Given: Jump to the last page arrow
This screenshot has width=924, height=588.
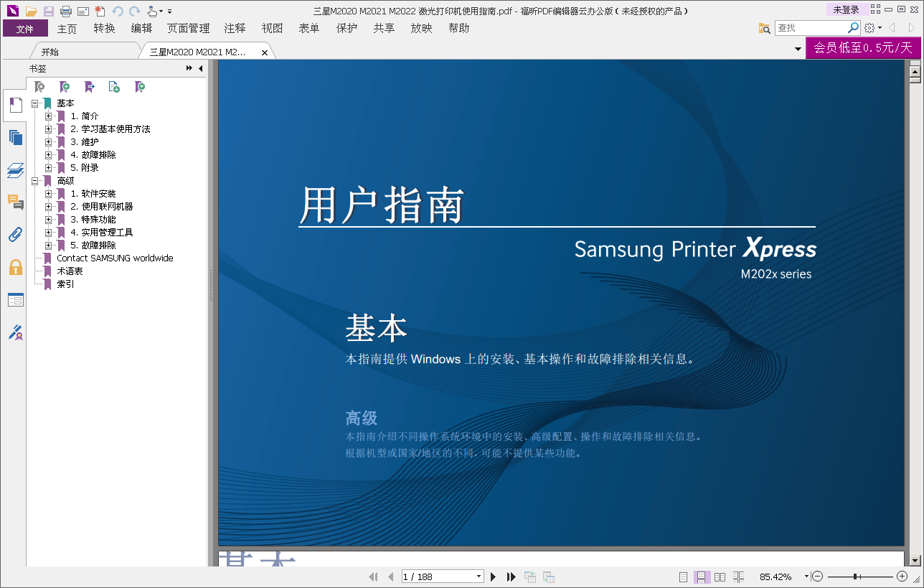Looking at the screenshot, I should point(511,577).
